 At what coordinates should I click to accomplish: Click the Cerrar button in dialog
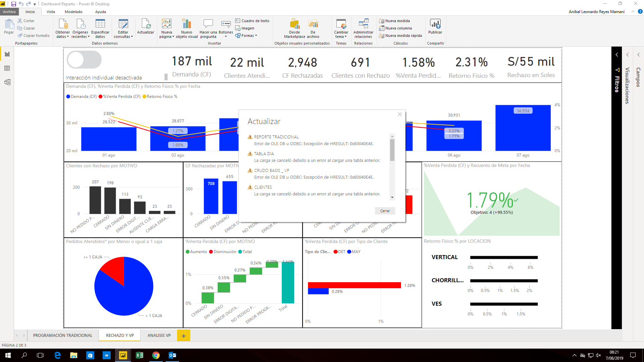[x=385, y=211]
